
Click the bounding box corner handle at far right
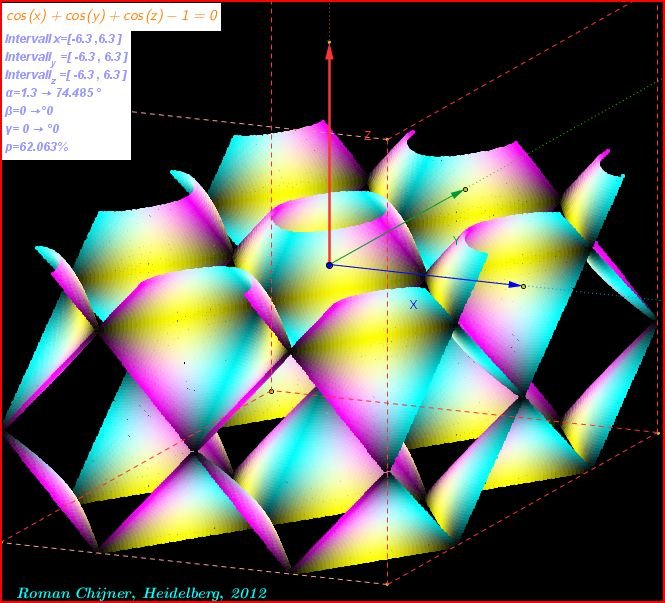pos(658,432)
